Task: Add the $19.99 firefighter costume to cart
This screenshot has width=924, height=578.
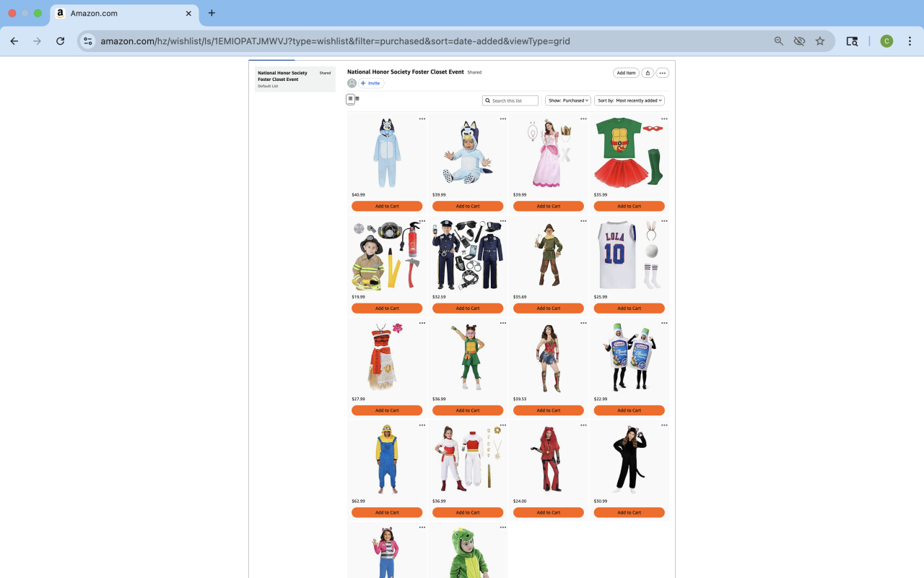Action: [x=387, y=309]
